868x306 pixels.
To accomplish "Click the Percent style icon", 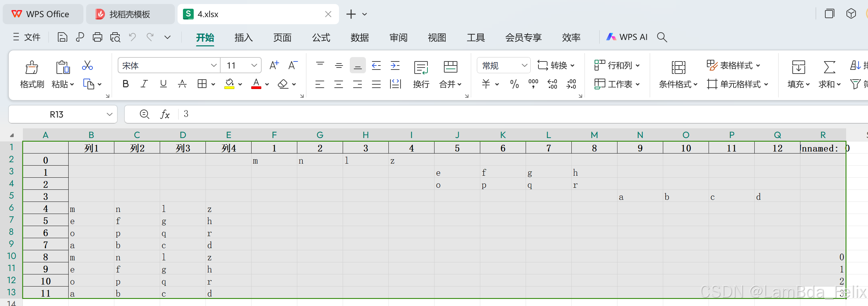I will (x=515, y=84).
